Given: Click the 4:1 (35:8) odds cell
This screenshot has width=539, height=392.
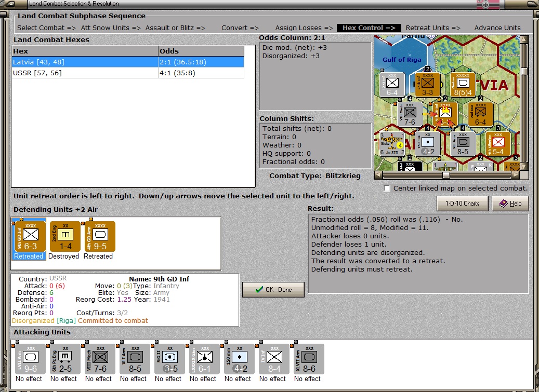Looking at the screenshot, I should pyautogui.click(x=201, y=73).
